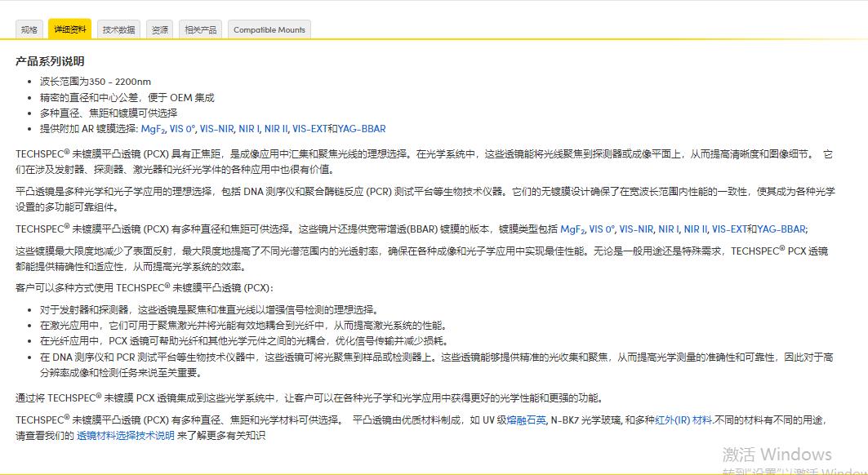Switch back to the 详细资料 tab
This screenshot has width=868, height=475.
tap(71, 29)
